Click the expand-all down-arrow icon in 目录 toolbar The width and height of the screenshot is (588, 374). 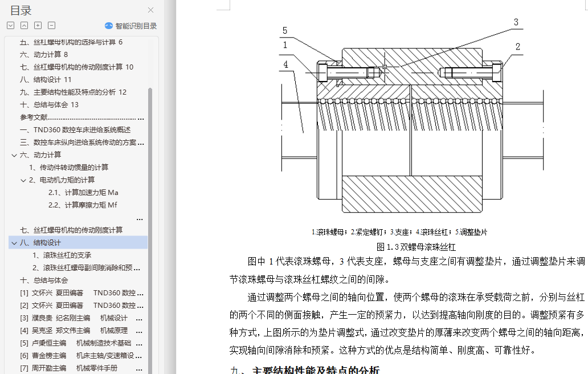click(x=10, y=26)
